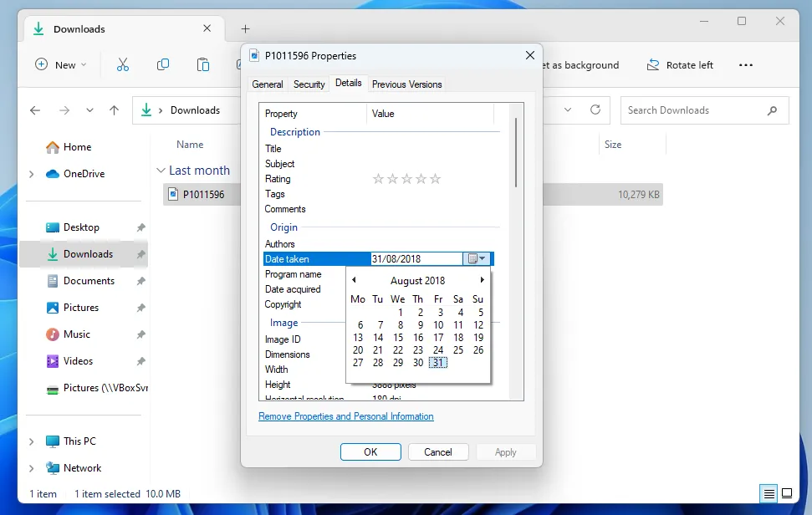The height and width of the screenshot is (515, 812).
Task: Click the Paste icon in the toolbar
Action: pos(203,64)
